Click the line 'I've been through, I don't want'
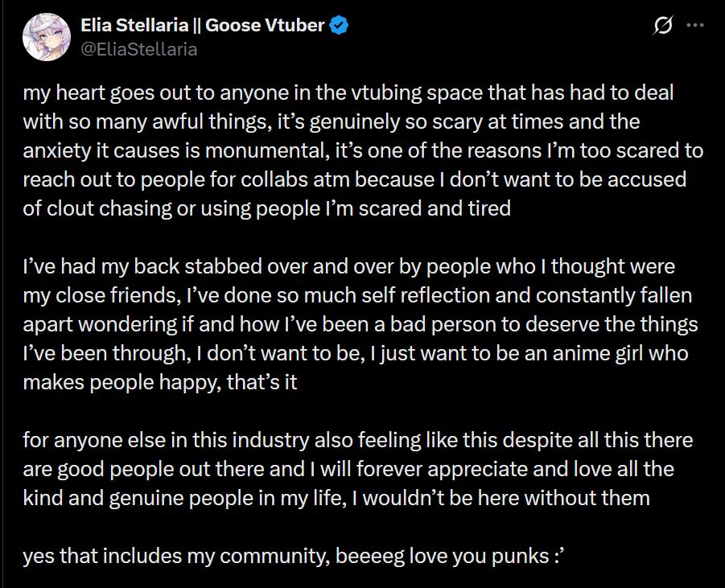 click(356, 354)
